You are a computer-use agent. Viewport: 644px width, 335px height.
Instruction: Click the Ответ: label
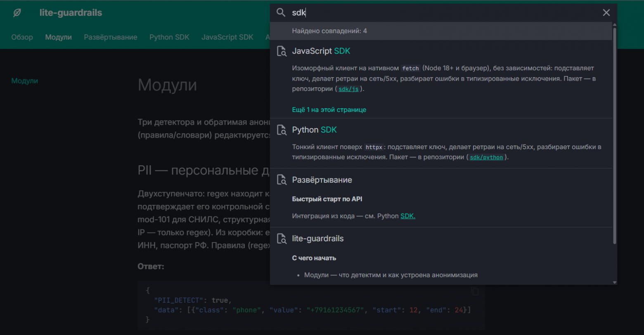tap(151, 266)
